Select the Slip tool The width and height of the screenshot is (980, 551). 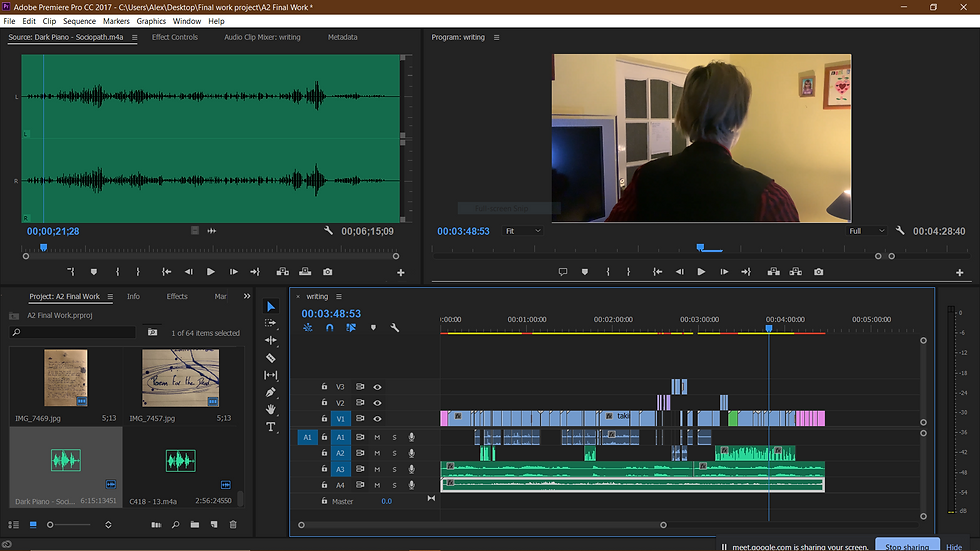pos(271,375)
